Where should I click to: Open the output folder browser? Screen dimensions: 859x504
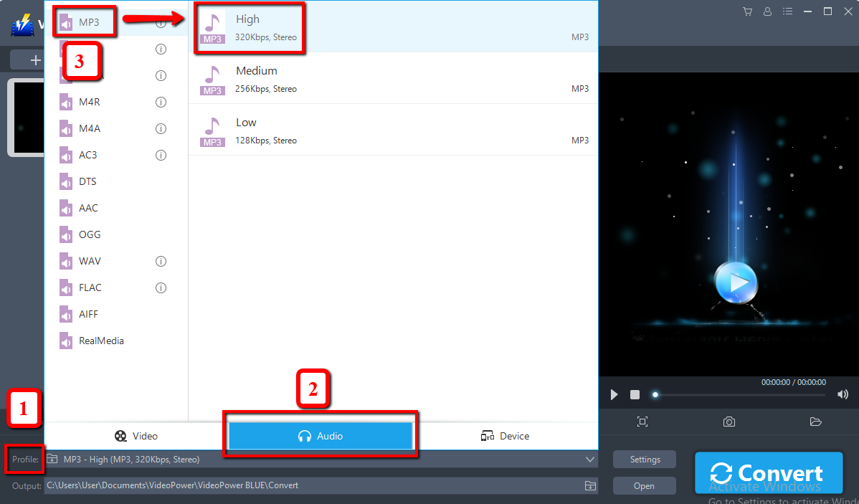590,485
